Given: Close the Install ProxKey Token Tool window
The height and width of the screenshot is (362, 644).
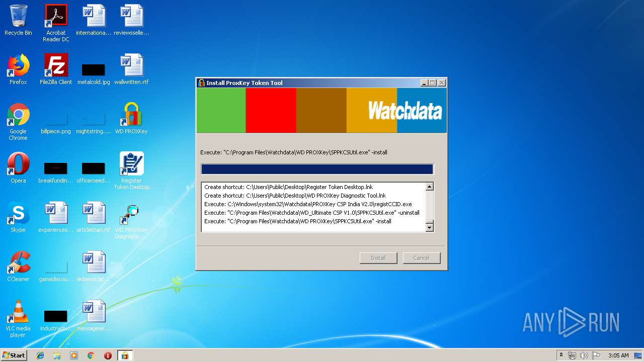Looking at the screenshot, I should [x=441, y=83].
